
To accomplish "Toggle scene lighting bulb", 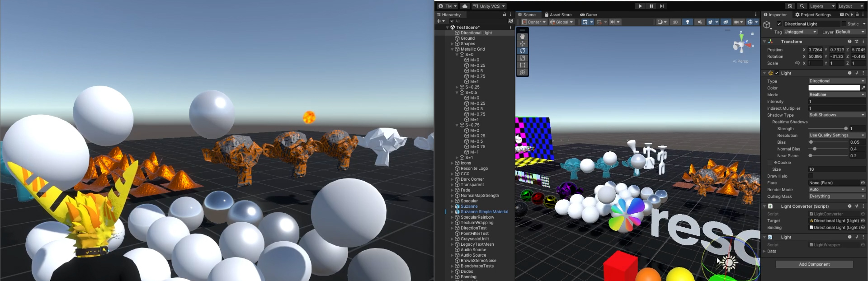I will [688, 22].
